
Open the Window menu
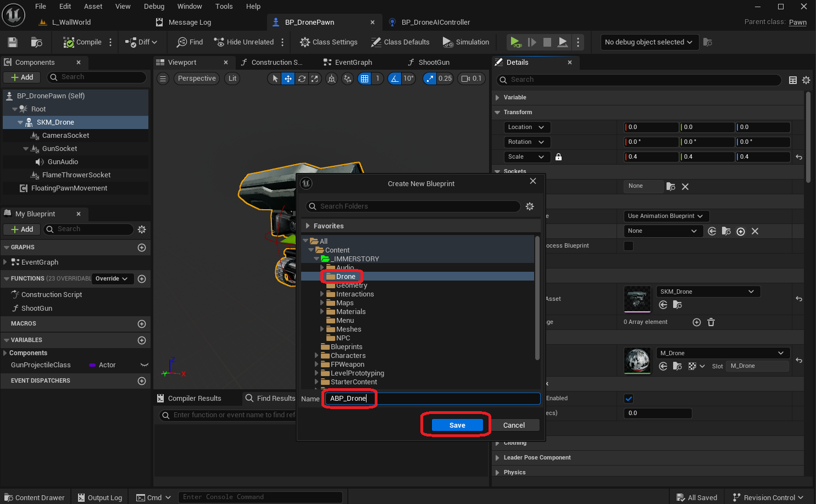tap(190, 7)
